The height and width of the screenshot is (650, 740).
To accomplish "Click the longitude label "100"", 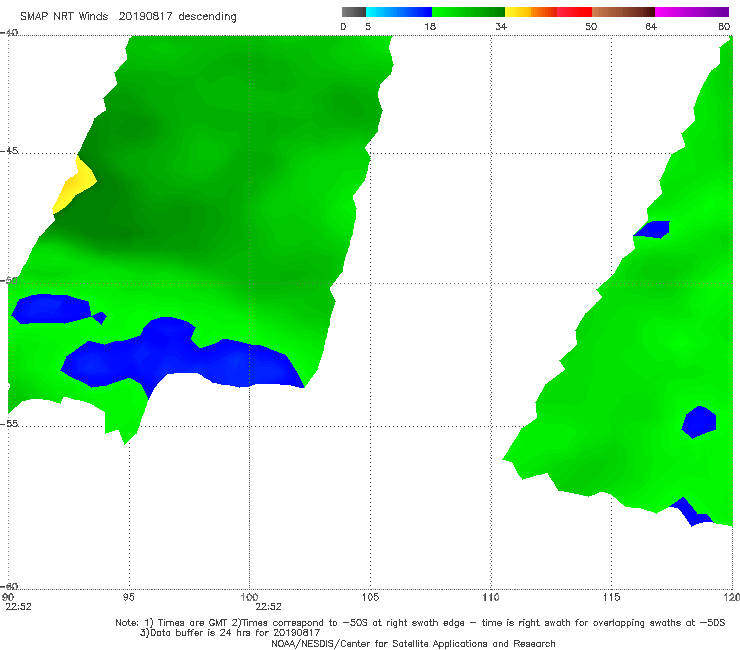I will click(x=249, y=597).
